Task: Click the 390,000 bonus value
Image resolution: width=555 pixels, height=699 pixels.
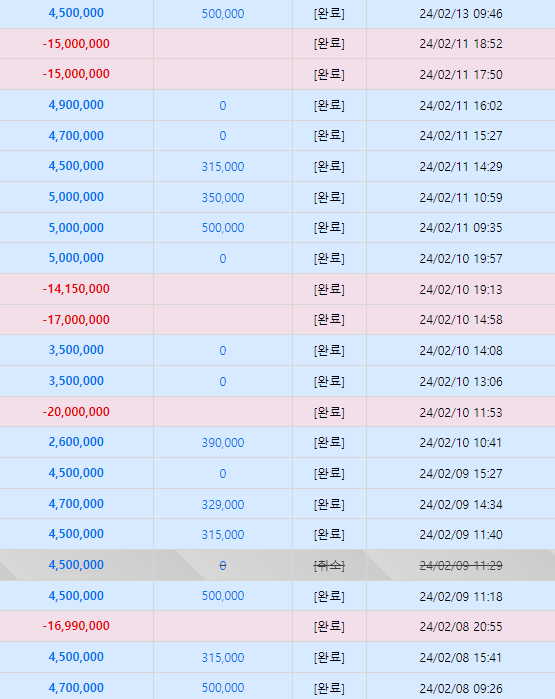Action: pyautogui.click(x=223, y=443)
